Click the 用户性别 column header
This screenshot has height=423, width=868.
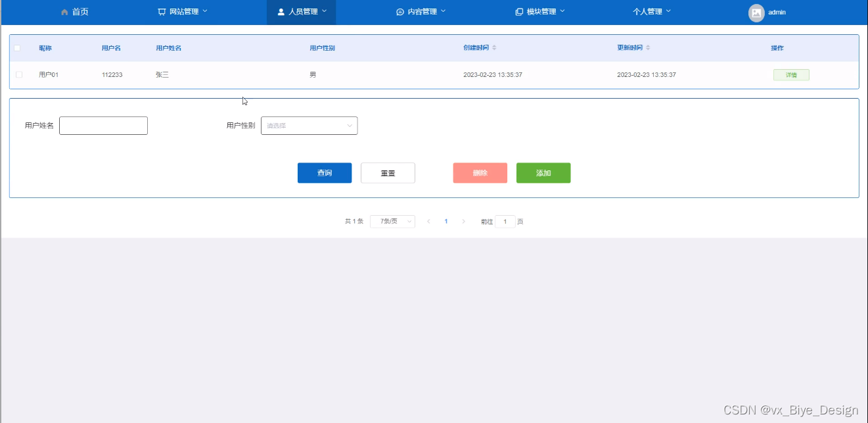(x=323, y=48)
